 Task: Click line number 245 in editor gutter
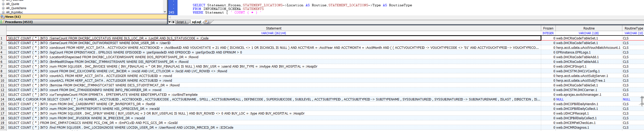pyautogui.click(x=172, y=13)
